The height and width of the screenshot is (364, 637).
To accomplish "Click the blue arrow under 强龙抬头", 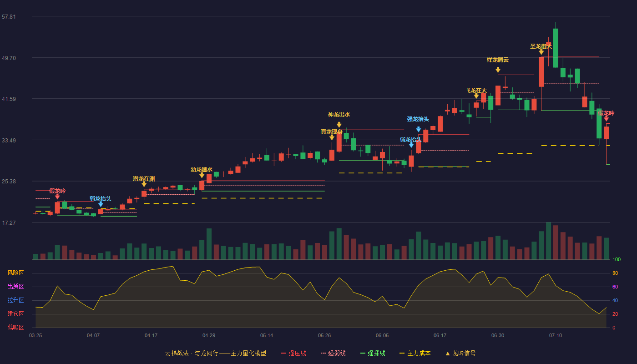I will pos(419,130).
